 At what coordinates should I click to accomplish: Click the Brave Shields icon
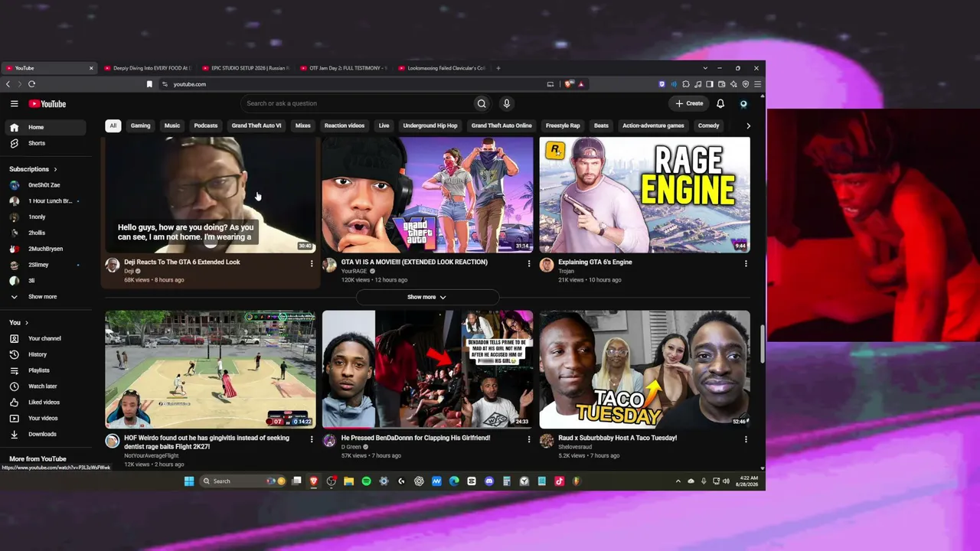click(x=569, y=84)
